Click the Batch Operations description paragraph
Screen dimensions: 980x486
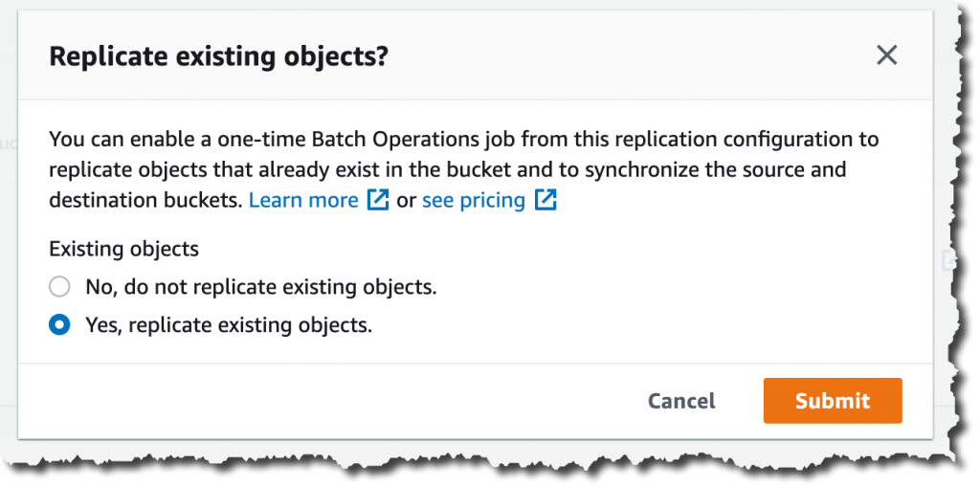click(459, 170)
